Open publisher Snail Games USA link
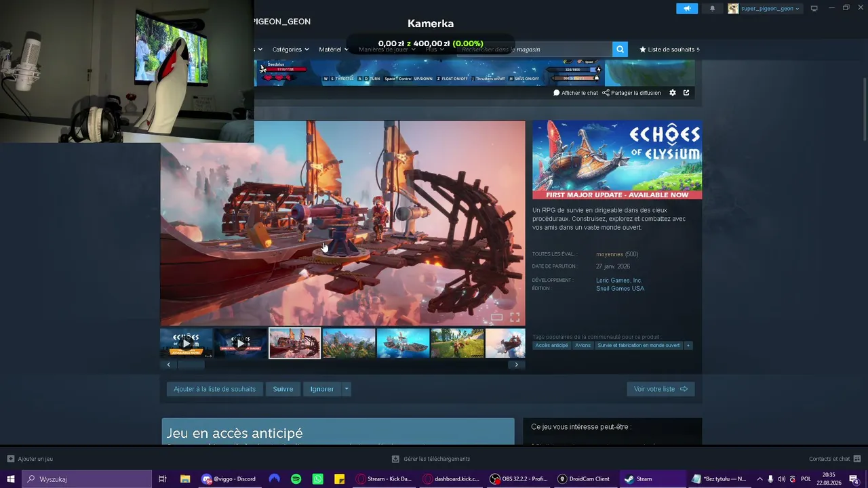This screenshot has height=488, width=868. tap(620, 289)
